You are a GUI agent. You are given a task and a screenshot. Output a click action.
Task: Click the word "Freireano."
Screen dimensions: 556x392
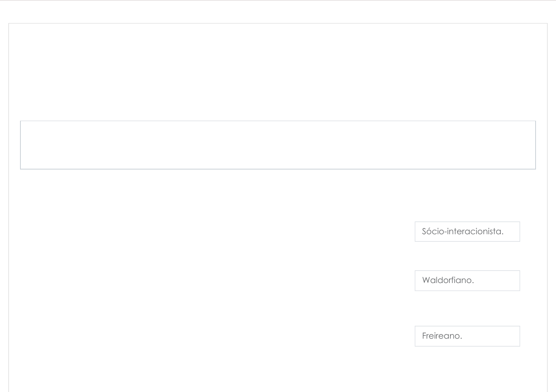tap(442, 336)
